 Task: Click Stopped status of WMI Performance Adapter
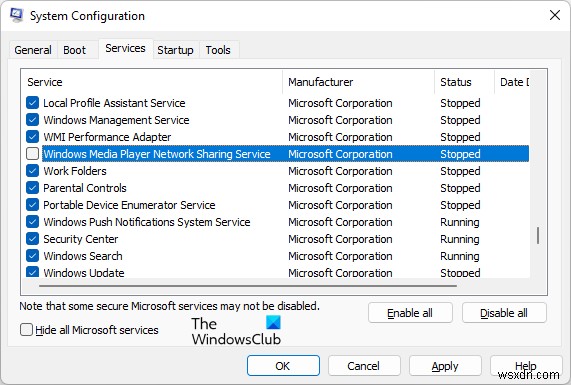460,137
